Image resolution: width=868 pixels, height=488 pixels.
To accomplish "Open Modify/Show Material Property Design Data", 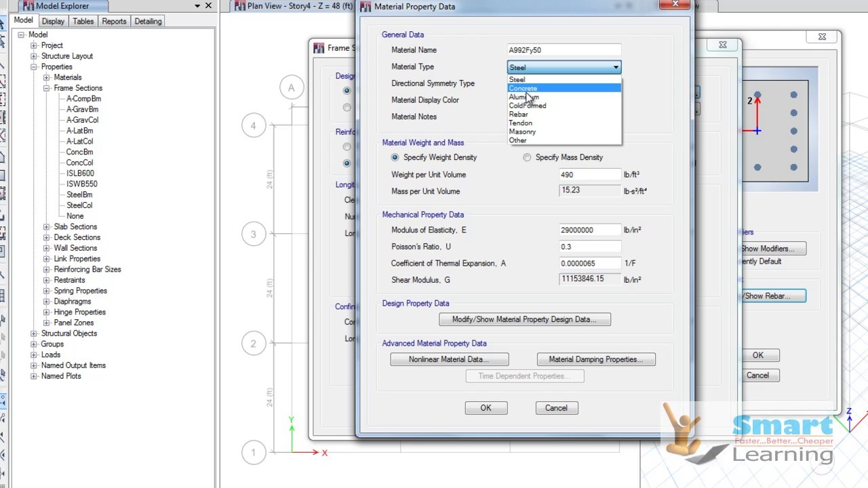I will coord(525,319).
